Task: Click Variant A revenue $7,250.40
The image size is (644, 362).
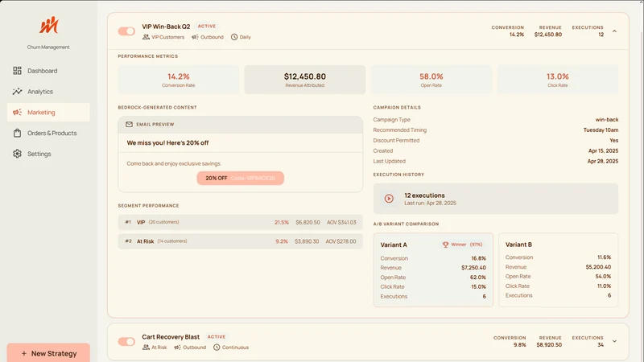Action: tap(473, 268)
